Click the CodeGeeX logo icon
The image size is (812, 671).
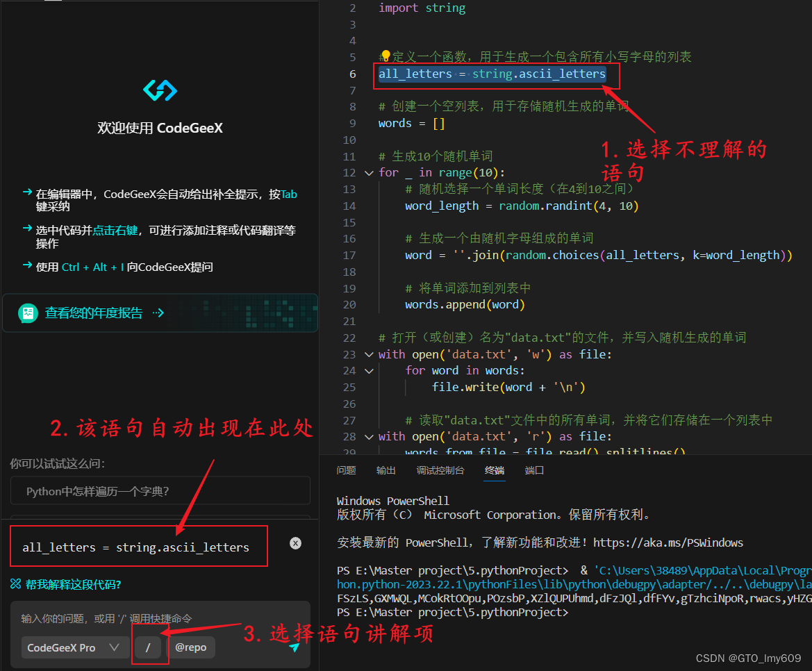coord(160,90)
